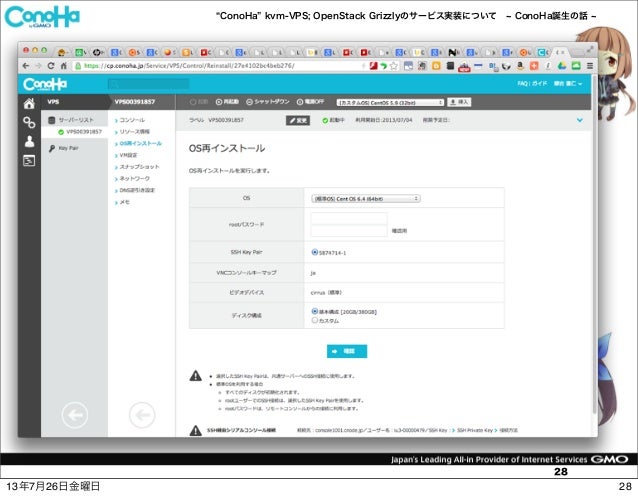Click the browser forward arrow
The width and height of the screenshot is (638, 497).
[38, 66]
